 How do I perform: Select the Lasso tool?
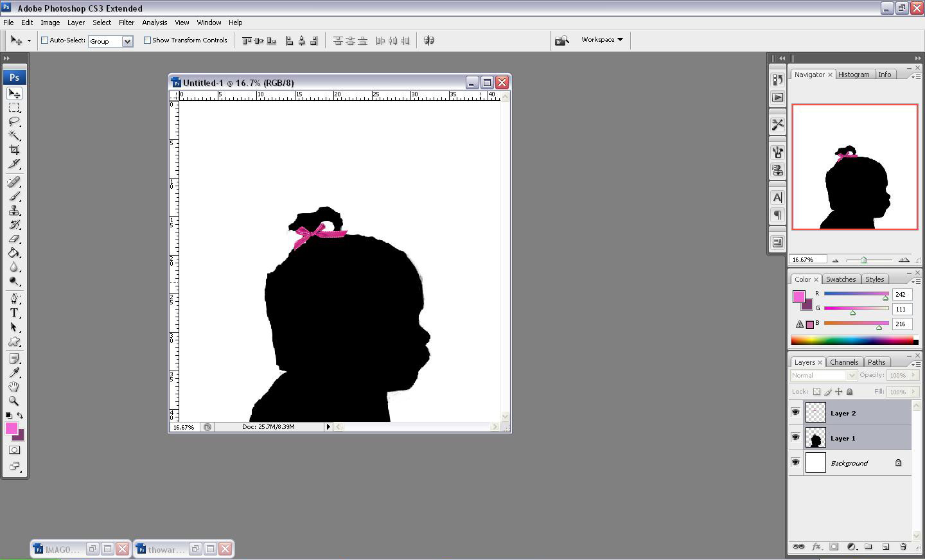(14, 121)
